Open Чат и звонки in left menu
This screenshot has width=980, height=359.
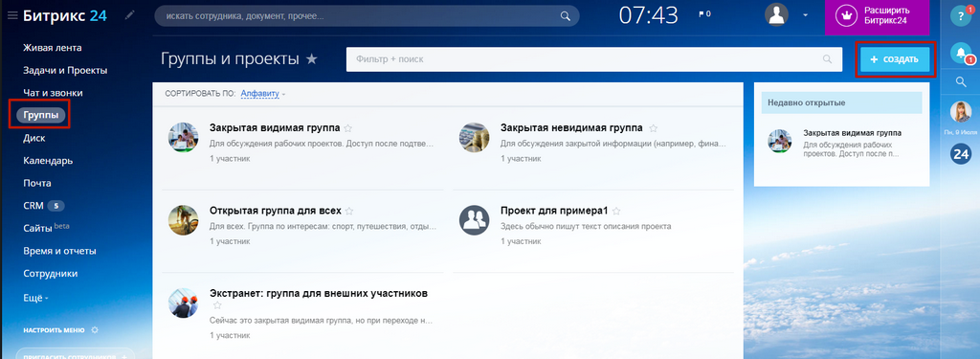click(54, 93)
